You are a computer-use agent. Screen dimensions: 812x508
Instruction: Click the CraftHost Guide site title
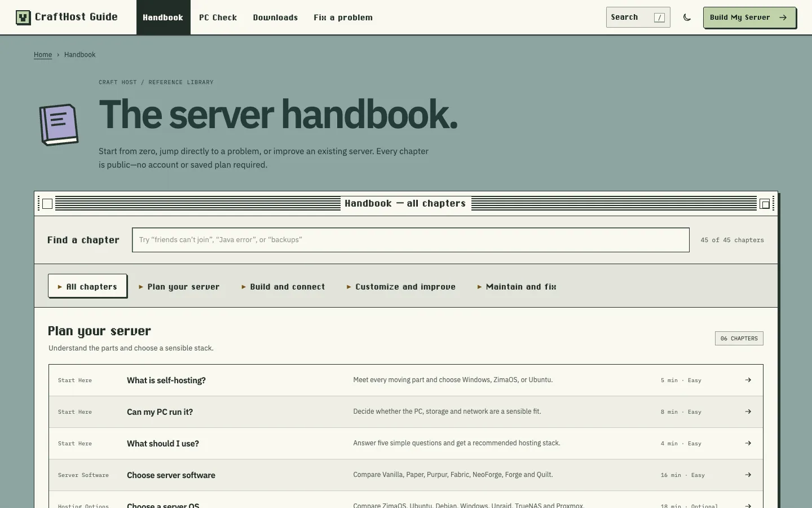coord(76,17)
